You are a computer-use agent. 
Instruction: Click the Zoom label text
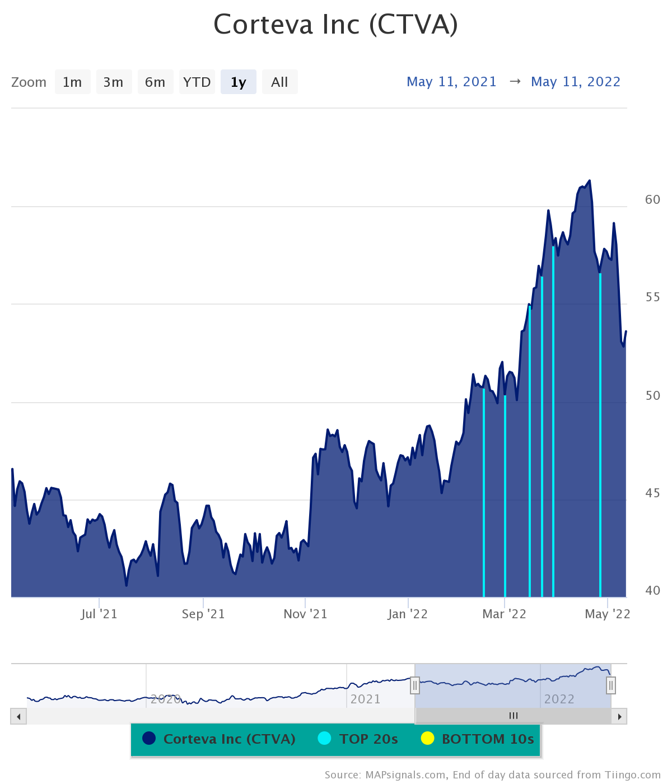point(29,82)
